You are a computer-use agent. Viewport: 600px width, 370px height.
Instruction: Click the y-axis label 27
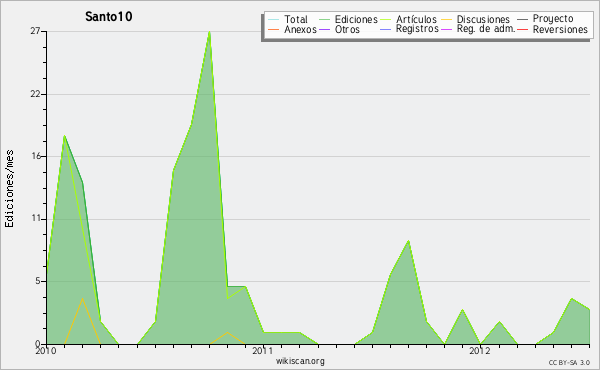(x=35, y=31)
